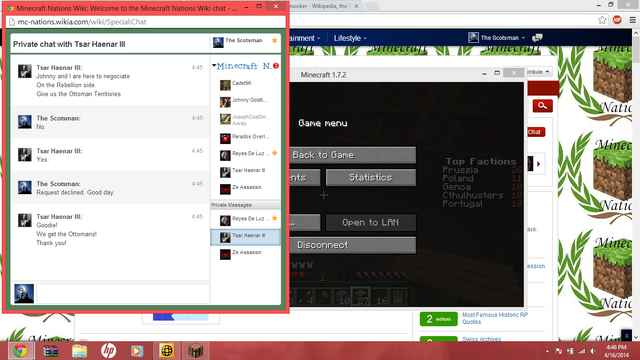The height and width of the screenshot is (360, 640).
Task: Click Disconnect in the Minecraft game menu
Action: click(x=353, y=245)
